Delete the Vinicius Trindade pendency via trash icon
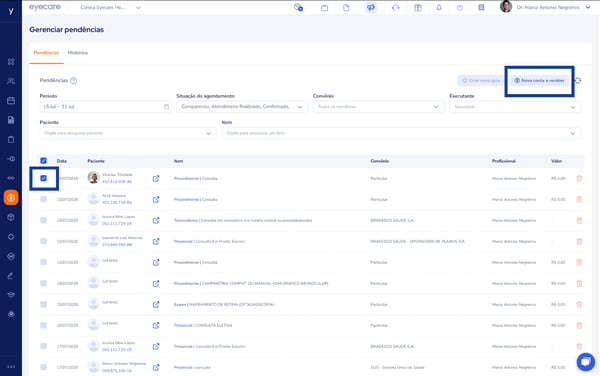 [x=579, y=178]
